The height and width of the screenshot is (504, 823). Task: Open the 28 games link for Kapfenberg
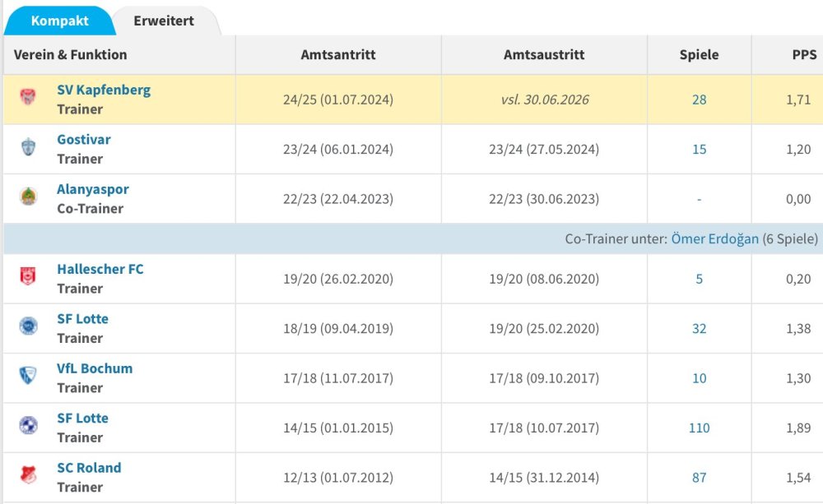[699, 99]
